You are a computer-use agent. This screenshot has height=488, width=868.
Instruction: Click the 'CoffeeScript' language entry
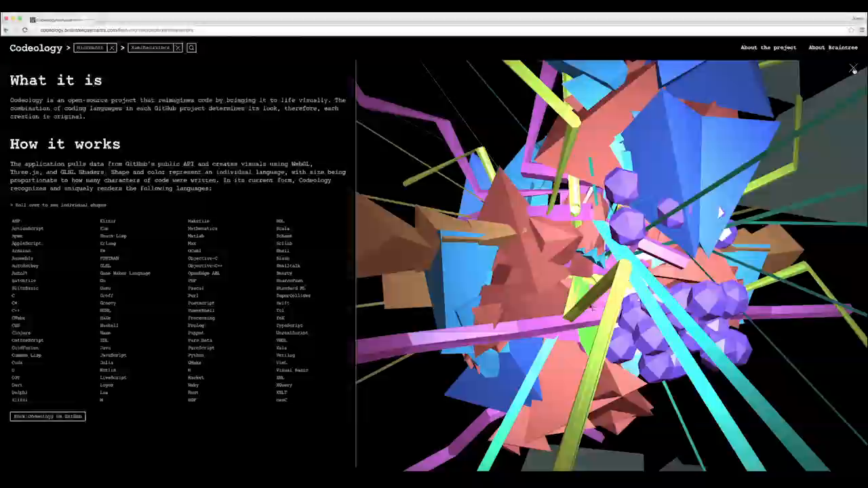27,340
